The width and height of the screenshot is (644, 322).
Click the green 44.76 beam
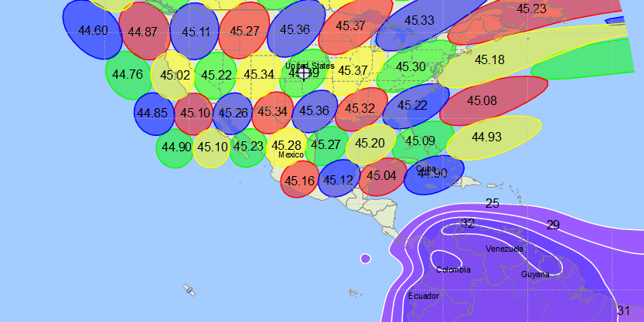(127, 75)
